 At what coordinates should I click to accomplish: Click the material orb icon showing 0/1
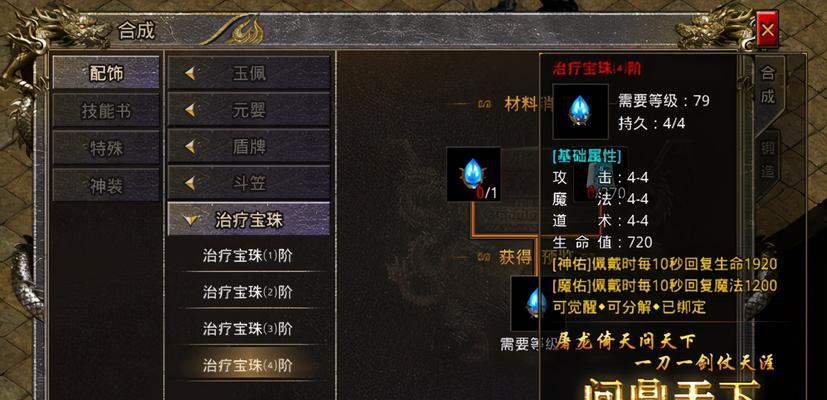tap(473, 174)
